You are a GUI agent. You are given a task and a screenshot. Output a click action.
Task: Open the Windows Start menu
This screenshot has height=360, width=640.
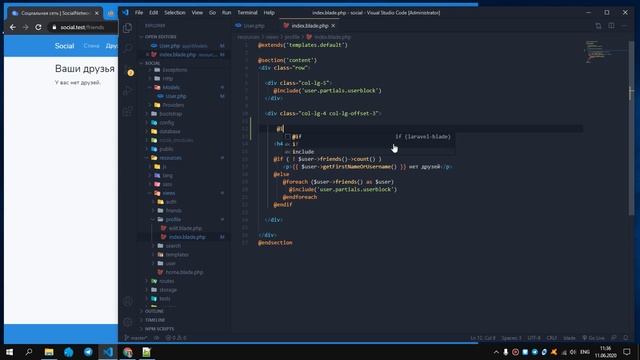click(9, 352)
